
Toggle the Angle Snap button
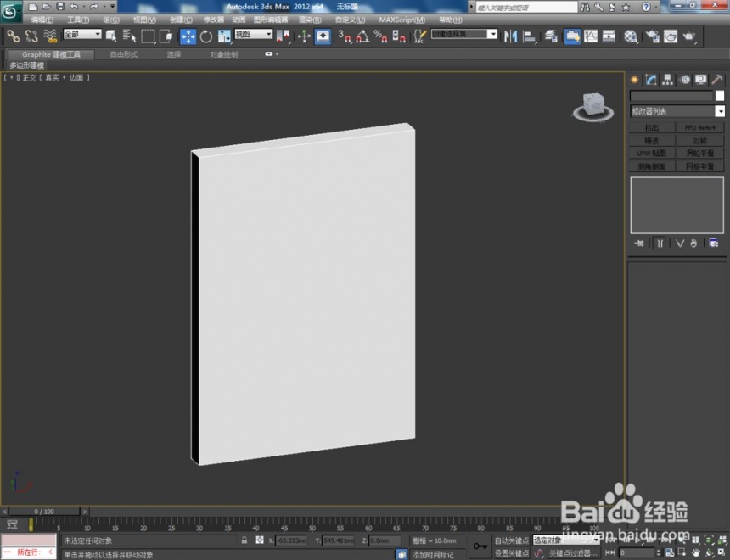pyautogui.click(x=362, y=36)
